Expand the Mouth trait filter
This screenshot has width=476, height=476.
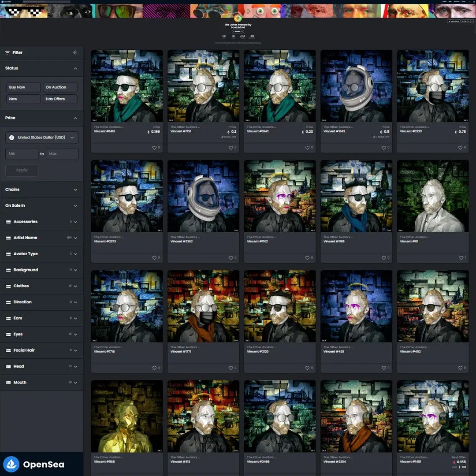click(x=41, y=383)
